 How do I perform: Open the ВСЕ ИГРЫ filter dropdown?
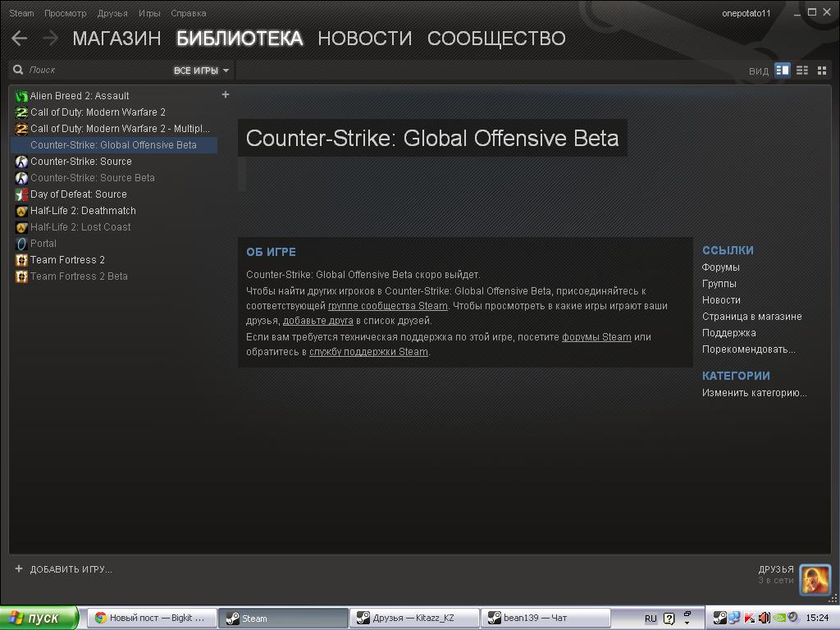(x=201, y=71)
